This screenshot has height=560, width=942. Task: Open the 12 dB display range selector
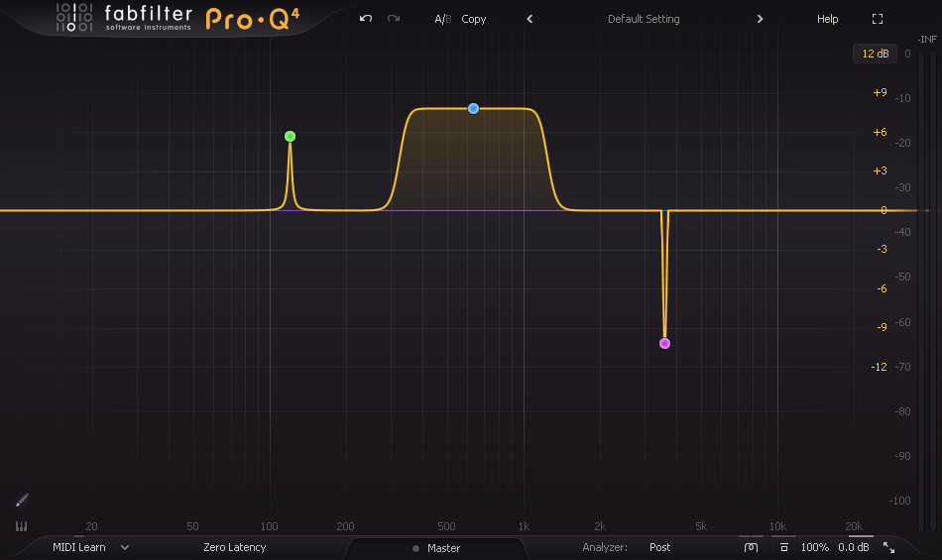pos(875,54)
